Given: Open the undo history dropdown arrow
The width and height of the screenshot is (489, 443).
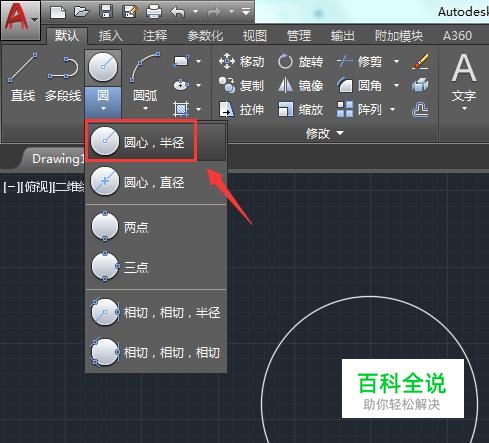Looking at the screenshot, I should [x=195, y=12].
